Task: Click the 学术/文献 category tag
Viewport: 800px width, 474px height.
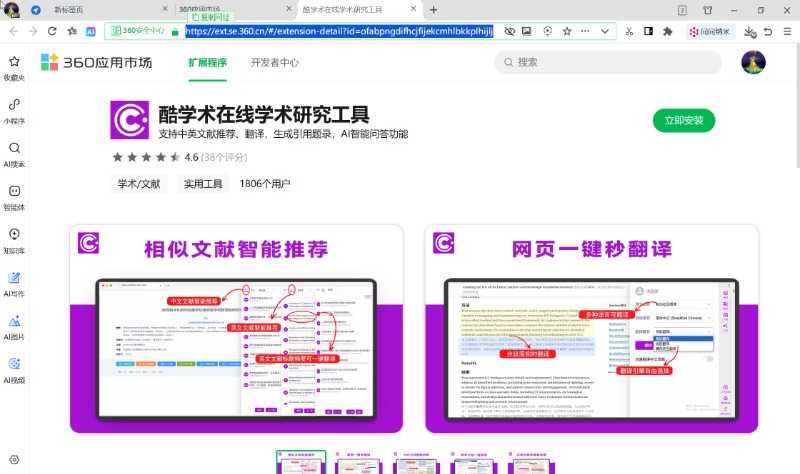Action: [139, 184]
